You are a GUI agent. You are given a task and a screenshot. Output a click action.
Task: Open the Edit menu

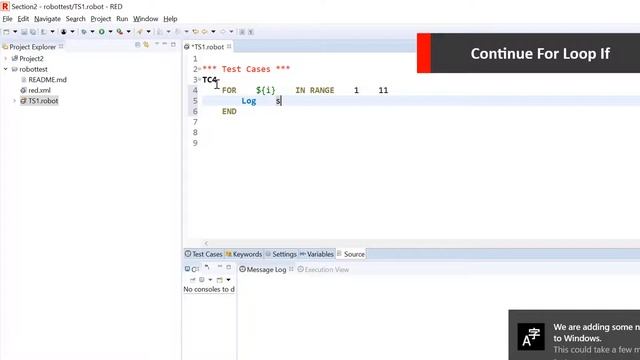pyautogui.click(x=23, y=19)
